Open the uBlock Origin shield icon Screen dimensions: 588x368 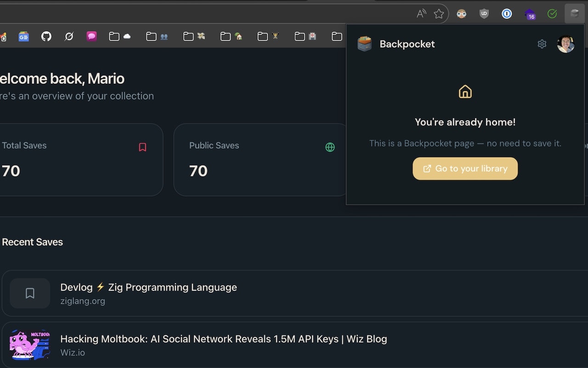pyautogui.click(x=484, y=13)
